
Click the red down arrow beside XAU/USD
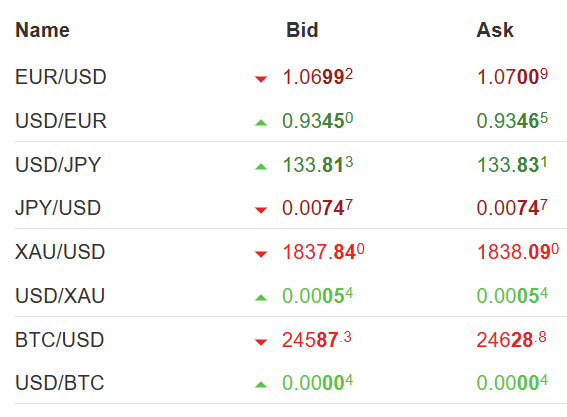click(x=261, y=254)
